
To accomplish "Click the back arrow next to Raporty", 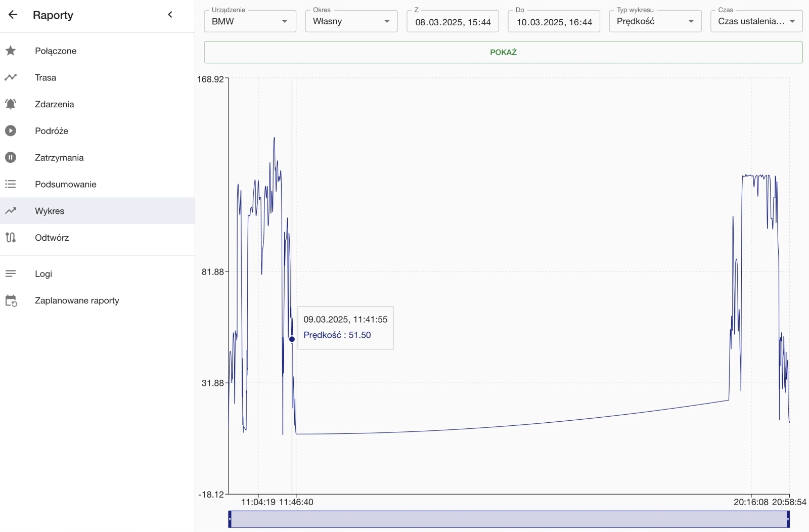I will click(x=13, y=15).
